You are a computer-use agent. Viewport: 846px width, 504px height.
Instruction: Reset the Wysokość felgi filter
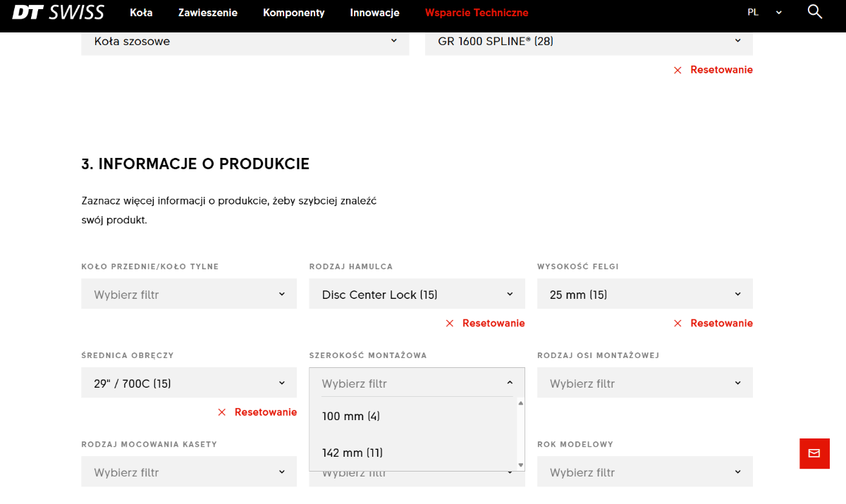713,324
